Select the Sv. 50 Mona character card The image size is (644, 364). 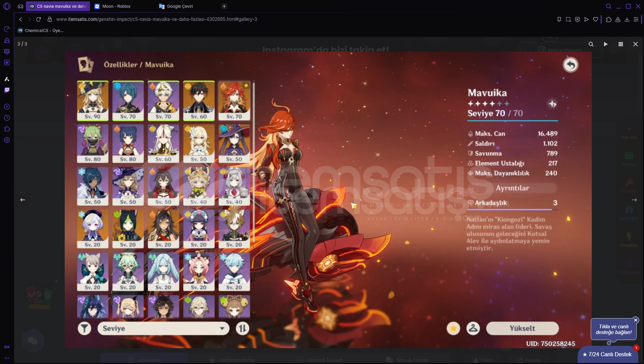[x=234, y=144]
